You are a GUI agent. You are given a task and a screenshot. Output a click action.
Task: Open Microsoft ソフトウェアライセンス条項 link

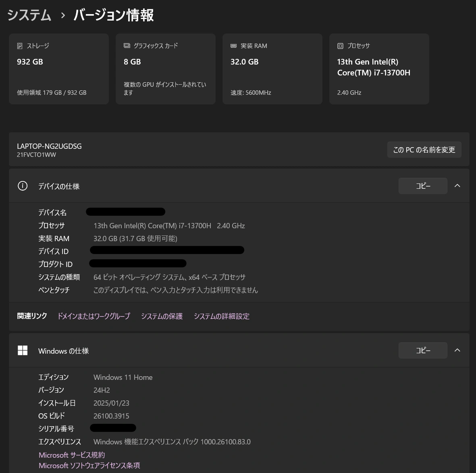(x=89, y=465)
